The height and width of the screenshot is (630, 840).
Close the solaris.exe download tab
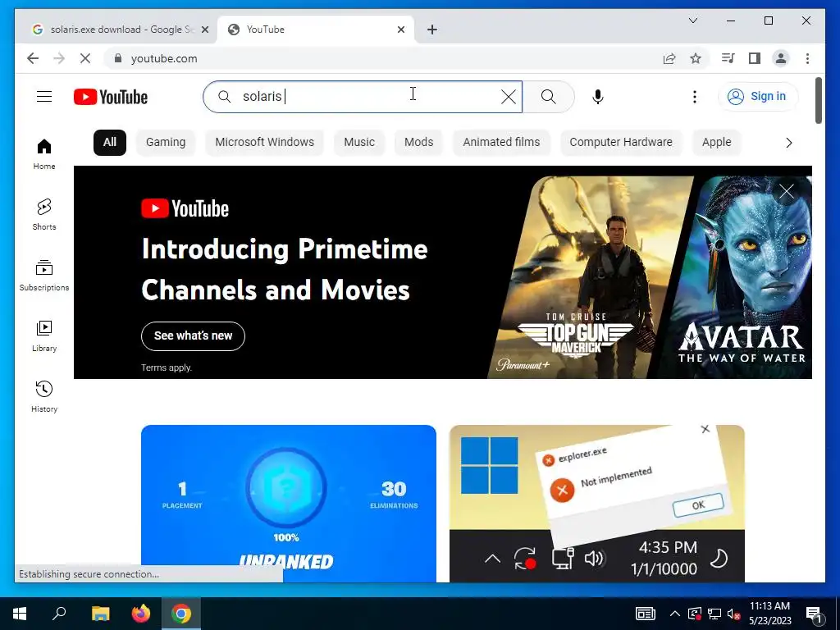(x=204, y=30)
